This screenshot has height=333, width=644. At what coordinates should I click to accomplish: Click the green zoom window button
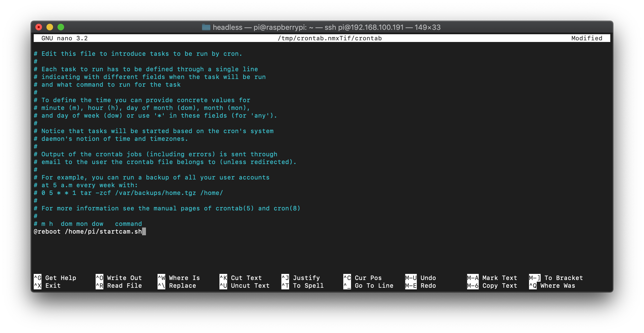[x=61, y=27]
